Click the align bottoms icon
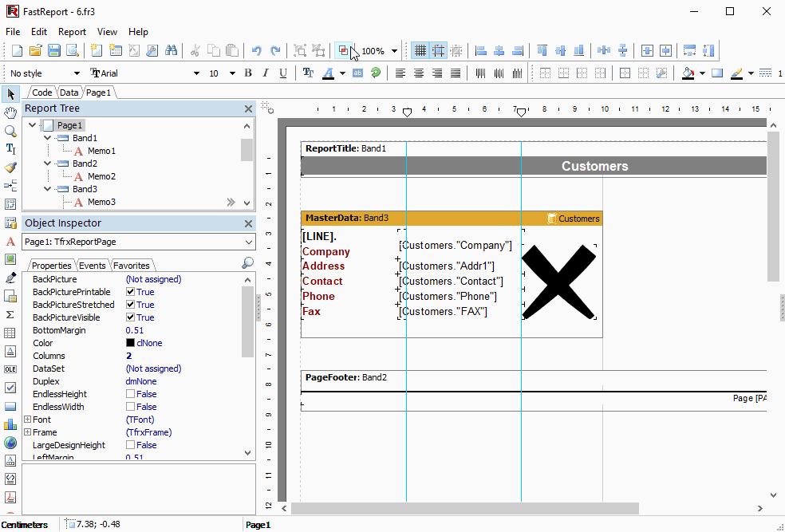The height and width of the screenshot is (532, 785). [578, 50]
